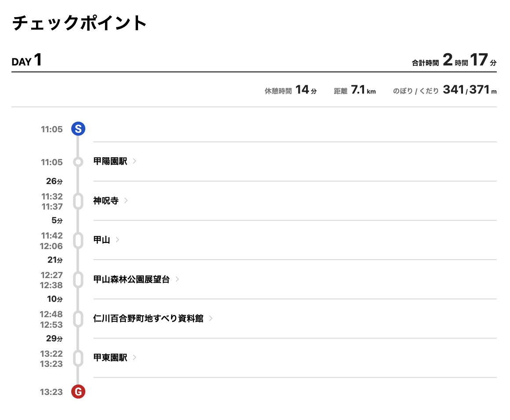510x420 pixels.
Task: View the 仁川百合野町地すべり資料館 checkpoint details
Action: [148, 319]
